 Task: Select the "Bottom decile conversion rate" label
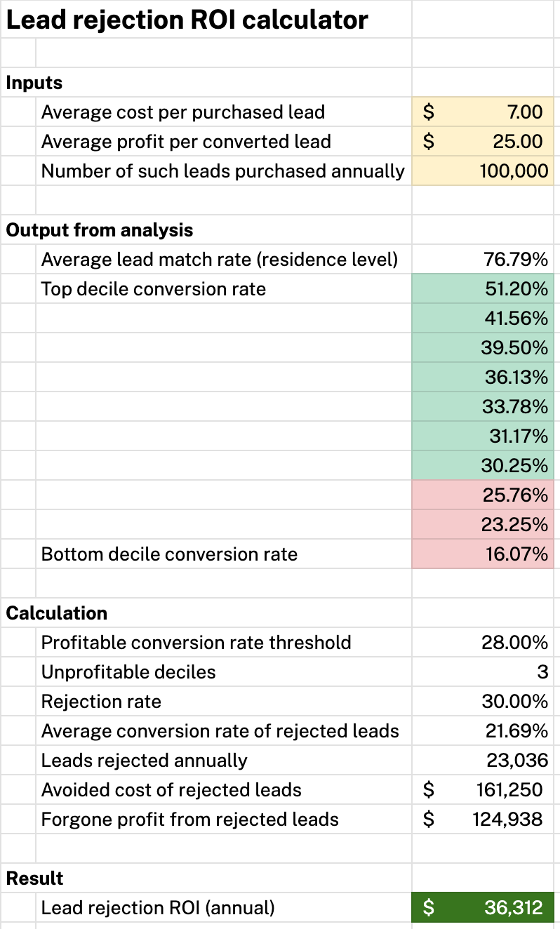[169, 554]
